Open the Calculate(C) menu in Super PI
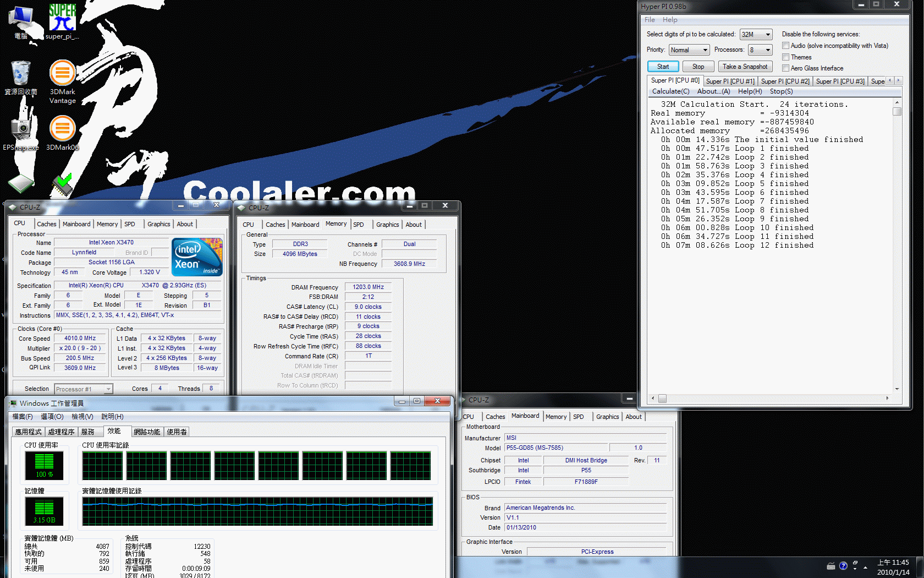Viewport: 924px width, 578px height. pyautogui.click(x=670, y=91)
